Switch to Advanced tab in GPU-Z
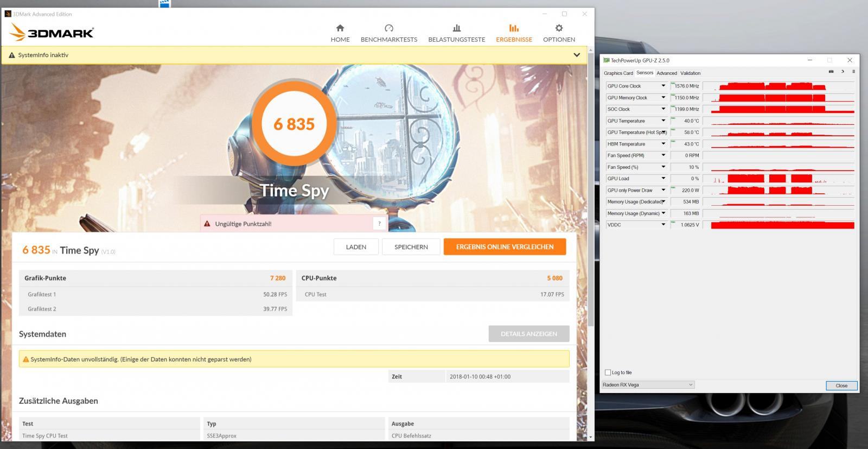Image resolution: width=868 pixels, height=449 pixels. pos(667,73)
